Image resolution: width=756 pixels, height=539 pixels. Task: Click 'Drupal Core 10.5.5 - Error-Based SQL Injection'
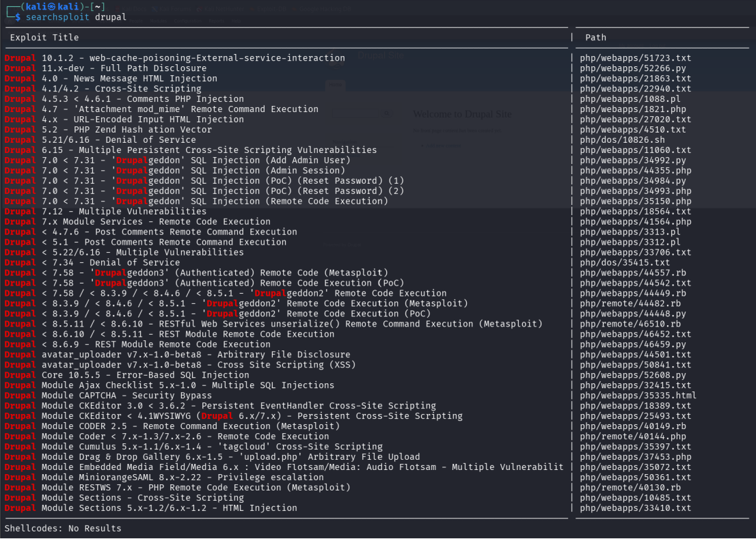coord(127,375)
